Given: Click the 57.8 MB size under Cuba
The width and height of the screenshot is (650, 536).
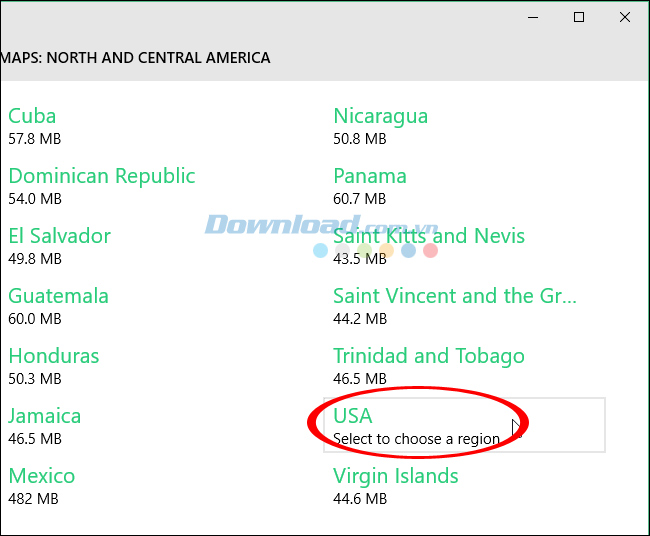Looking at the screenshot, I should pos(35,138).
